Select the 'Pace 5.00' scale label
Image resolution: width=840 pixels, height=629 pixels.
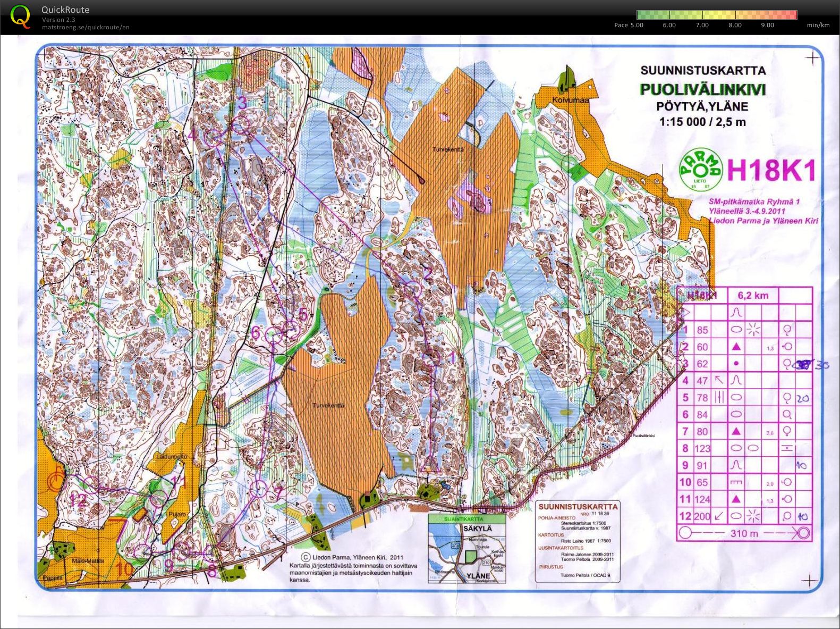629,25
